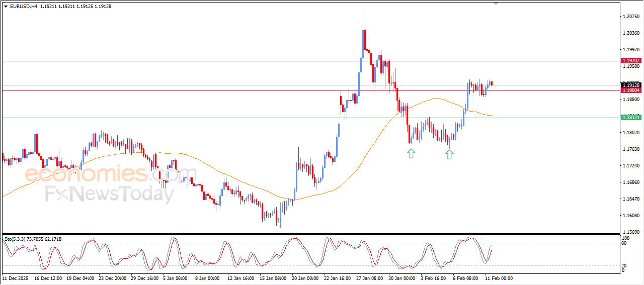Click the 30 Jan 00:00 time label
Viewport: 644px width, 285px height.
tap(402, 278)
